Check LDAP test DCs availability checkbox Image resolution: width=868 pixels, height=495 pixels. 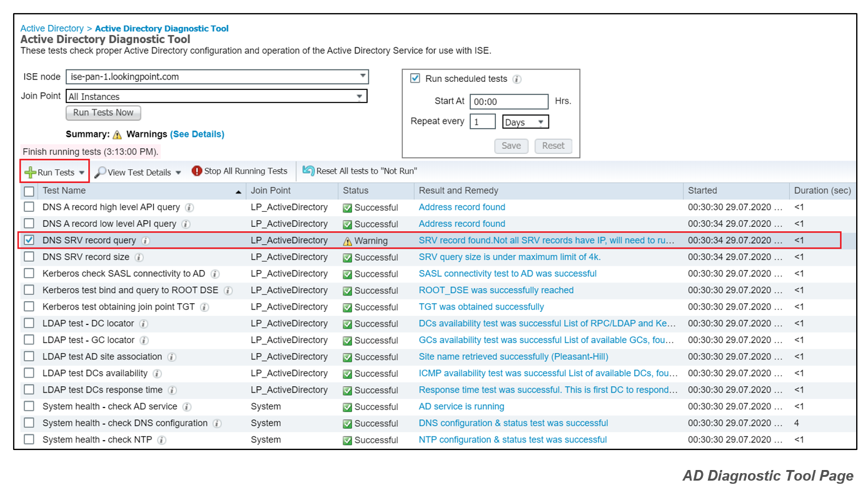pos(29,373)
